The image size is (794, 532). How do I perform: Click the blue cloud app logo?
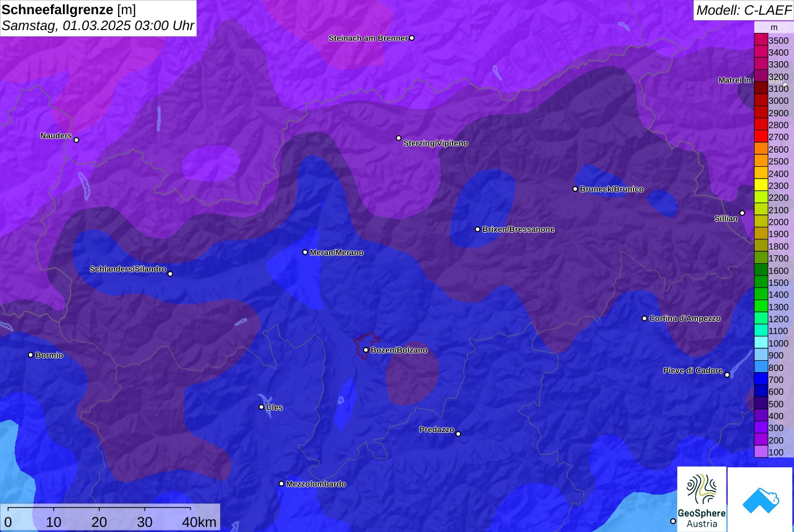pos(760,500)
